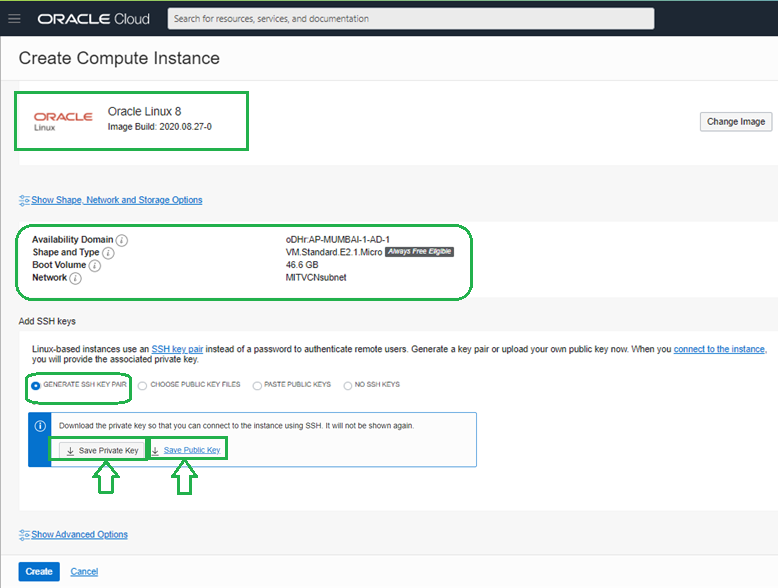Click the Cancel link
The height and width of the screenshot is (588, 778).
pos(84,572)
